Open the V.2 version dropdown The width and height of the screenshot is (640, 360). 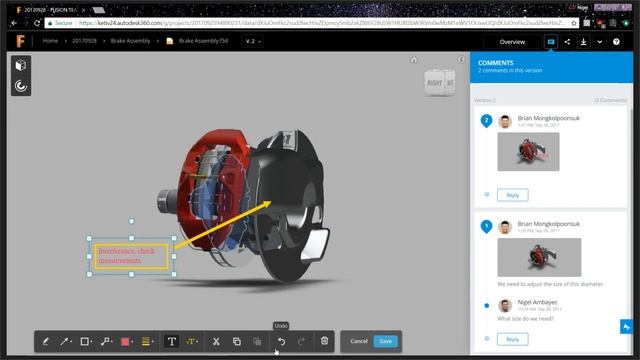point(253,41)
